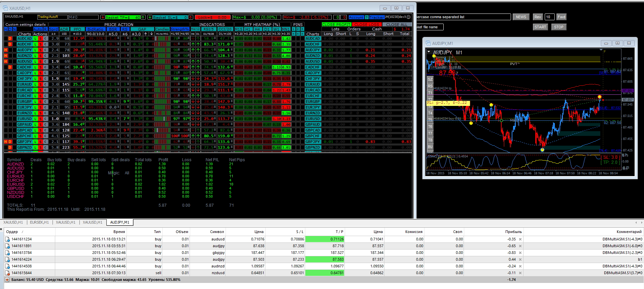Click the L (long) button for GBPJPY
Image resolution: width=644 pixels, height=289 pixels.
(x=35, y=142)
